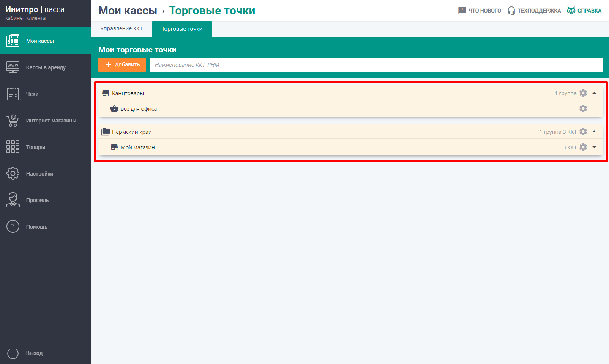Viewport: 609px width, 364px height.
Task: Click the Выход power icon
Action: coord(13,353)
